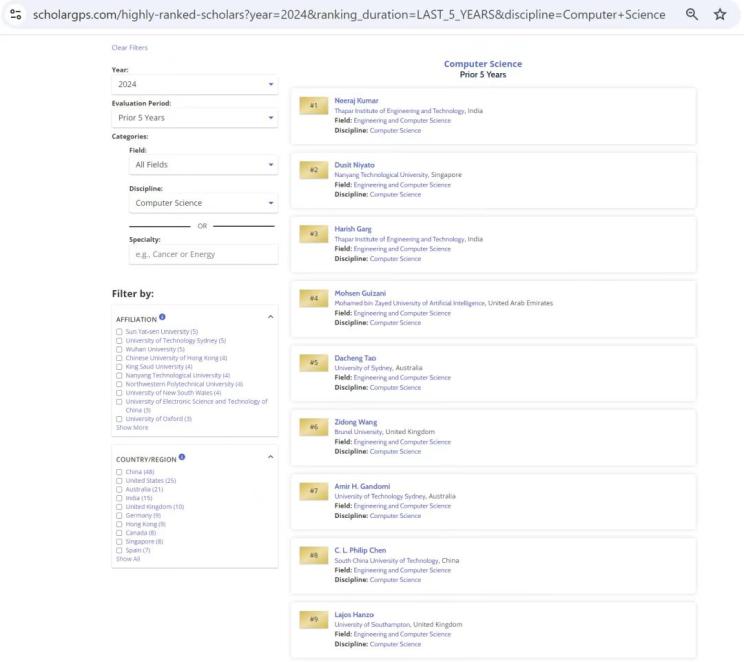Image resolution: width=744 pixels, height=662 pixels.
Task: Collapse the Country/Region filter section
Action: pos(270,457)
